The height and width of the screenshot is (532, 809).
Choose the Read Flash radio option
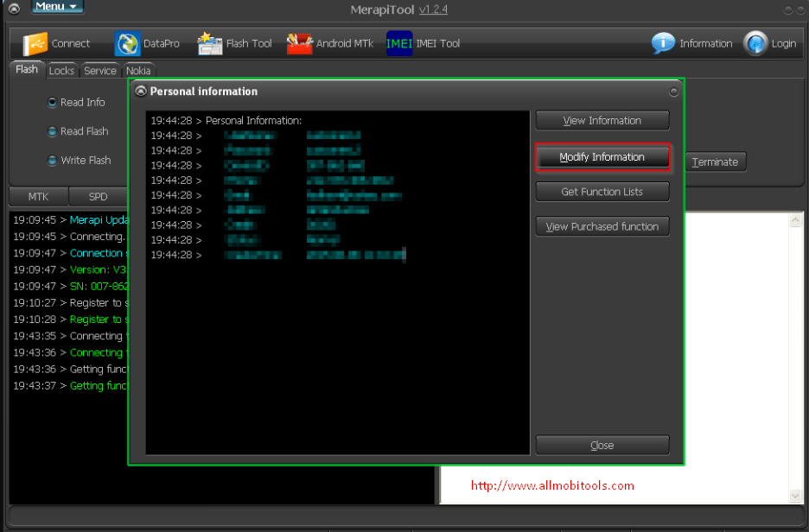point(52,132)
